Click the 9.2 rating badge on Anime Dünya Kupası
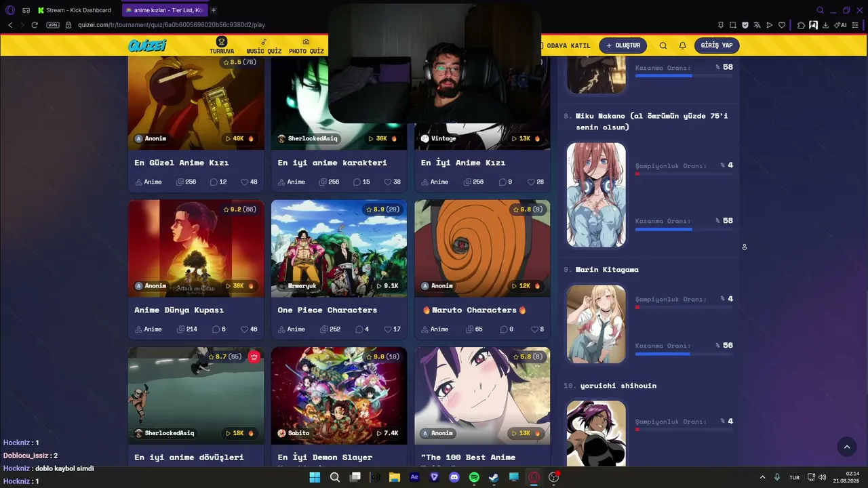The height and width of the screenshot is (488, 868). click(241, 209)
